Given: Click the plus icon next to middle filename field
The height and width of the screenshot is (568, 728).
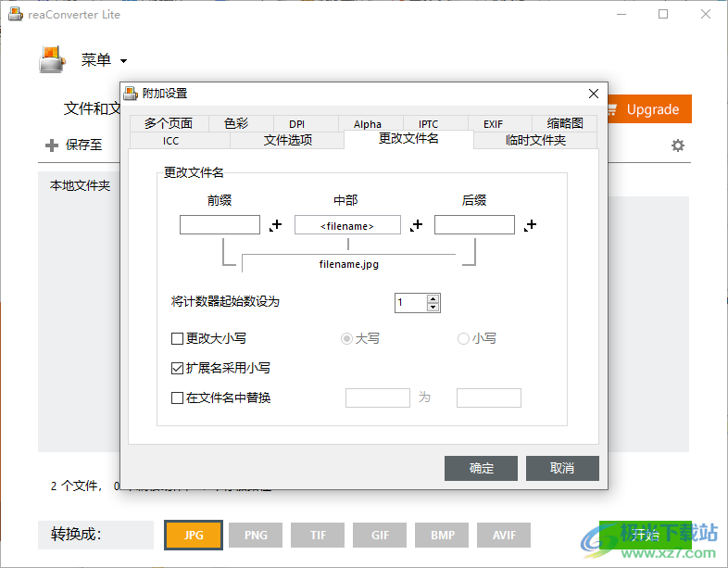Looking at the screenshot, I should 417,225.
